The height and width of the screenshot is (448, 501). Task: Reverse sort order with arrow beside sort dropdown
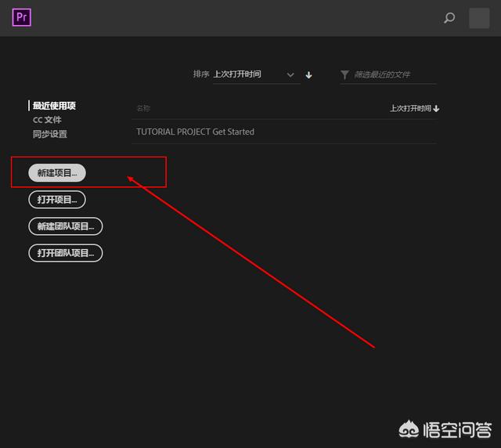pyautogui.click(x=309, y=75)
